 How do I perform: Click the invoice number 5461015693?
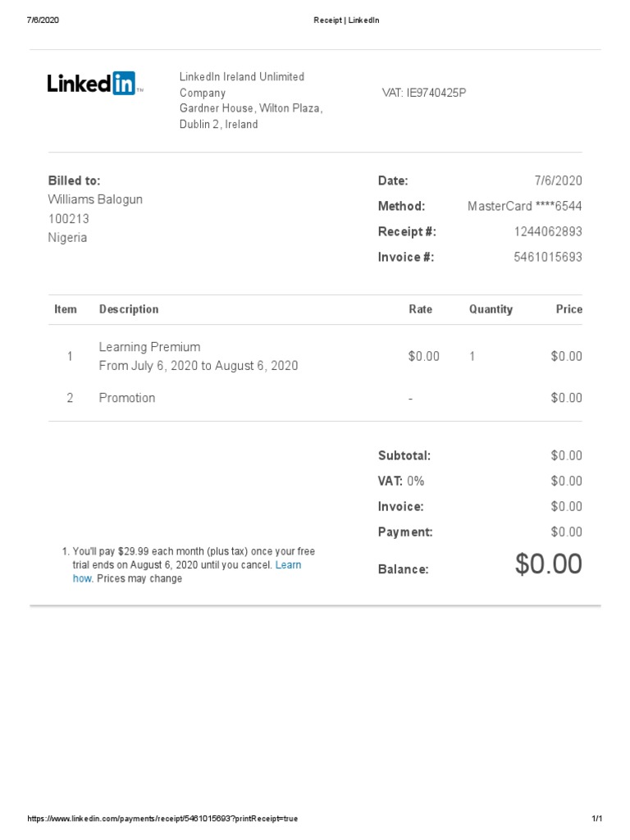coord(548,257)
